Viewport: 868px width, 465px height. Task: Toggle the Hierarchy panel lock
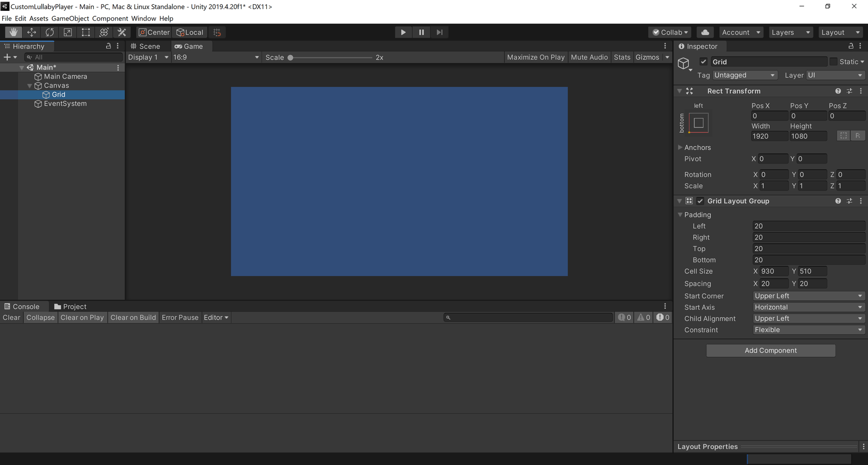coord(108,46)
